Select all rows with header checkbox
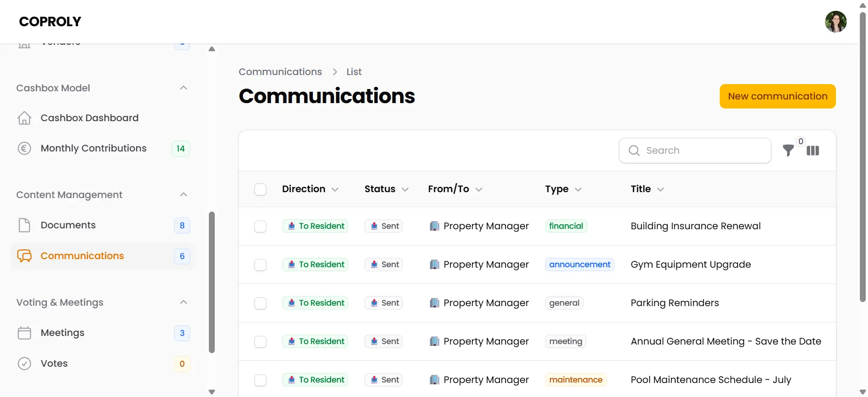Screen dimensions: 868x397 [x=260, y=189]
